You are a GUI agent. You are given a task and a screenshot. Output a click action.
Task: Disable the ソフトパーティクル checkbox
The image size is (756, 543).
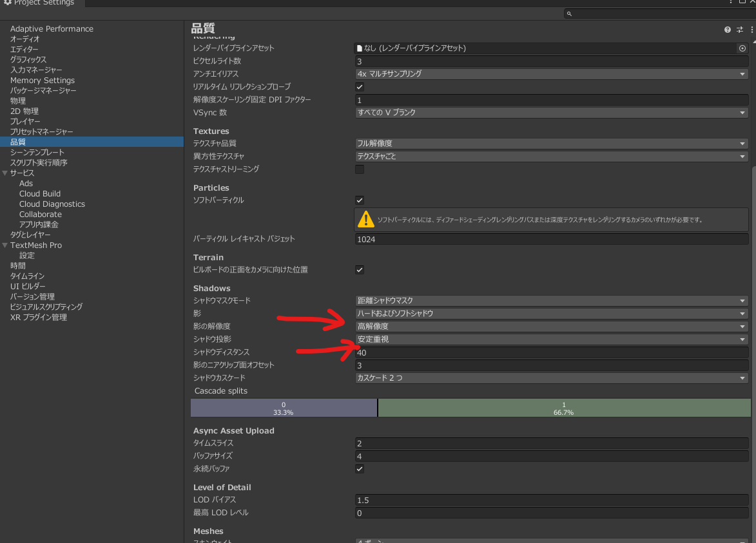coord(359,200)
